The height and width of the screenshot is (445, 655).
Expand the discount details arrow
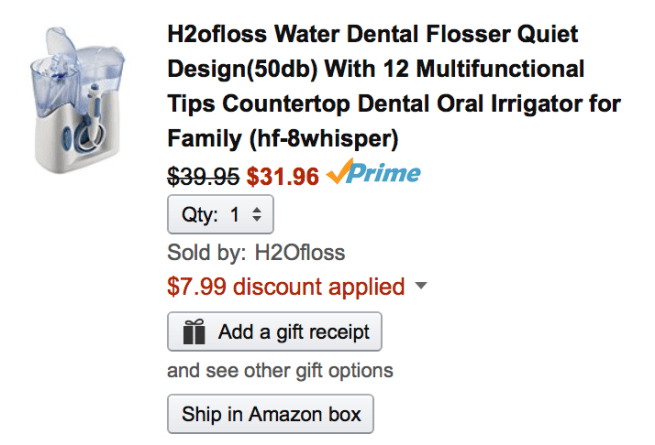point(420,287)
